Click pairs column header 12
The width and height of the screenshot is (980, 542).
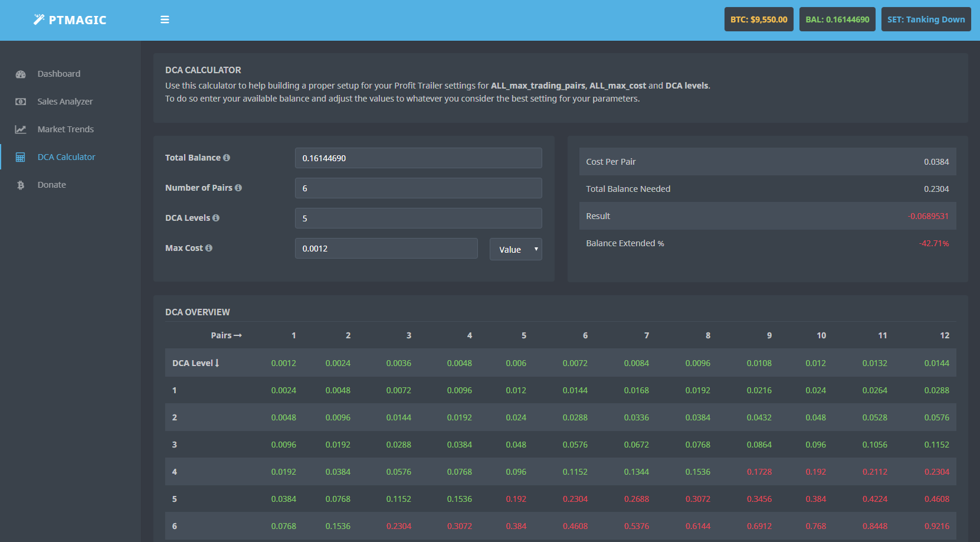tap(945, 335)
